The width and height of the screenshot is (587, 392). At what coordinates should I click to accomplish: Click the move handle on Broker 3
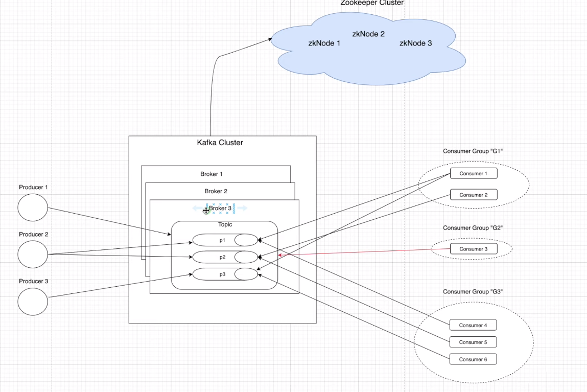click(x=206, y=210)
